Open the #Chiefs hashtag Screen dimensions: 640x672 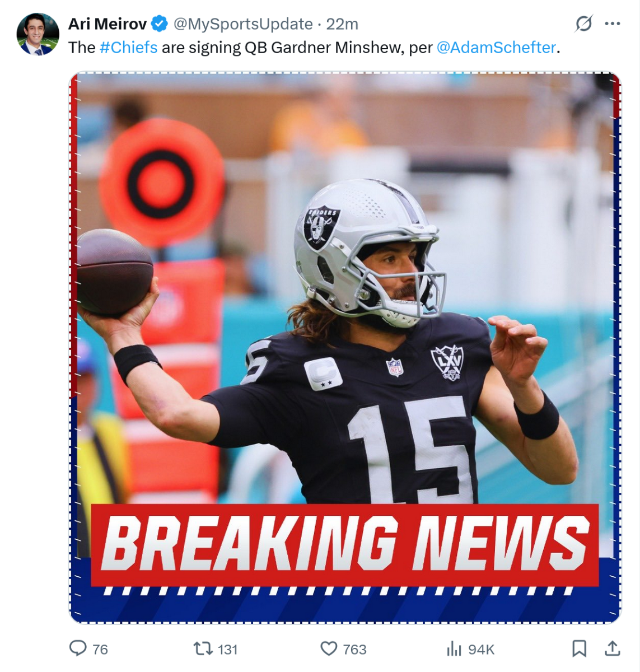(x=128, y=48)
